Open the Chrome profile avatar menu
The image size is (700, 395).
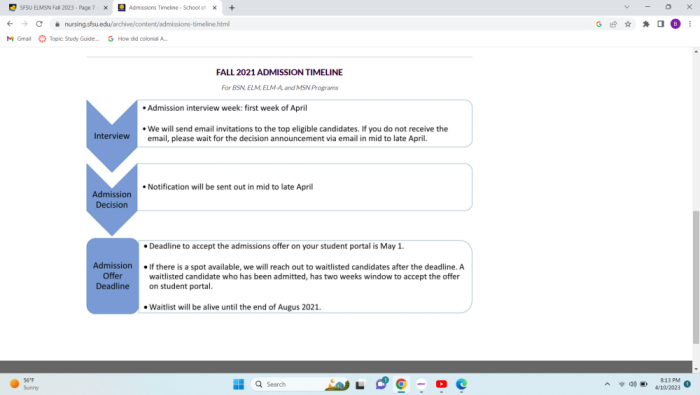pyautogui.click(x=675, y=24)
